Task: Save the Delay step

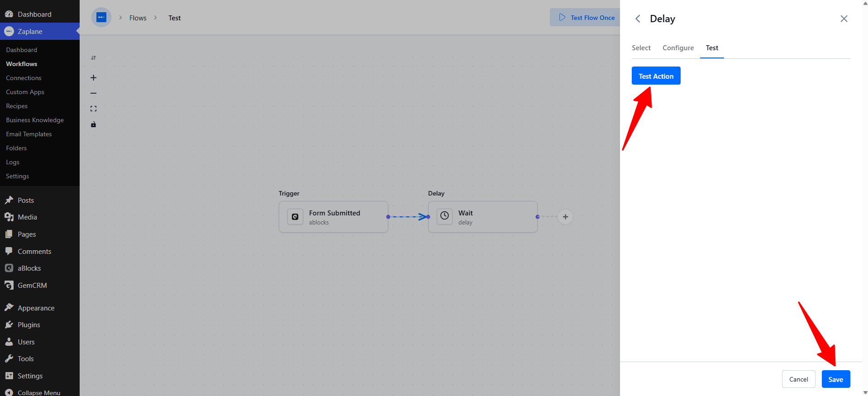Action: coord(836,379)
